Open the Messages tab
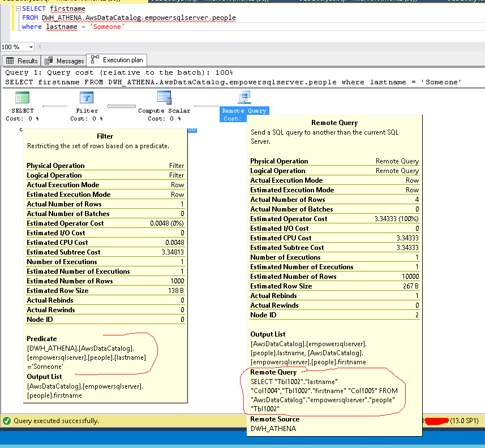The width and height of the screenshot is (485, 448). click(x=70, y=61)
